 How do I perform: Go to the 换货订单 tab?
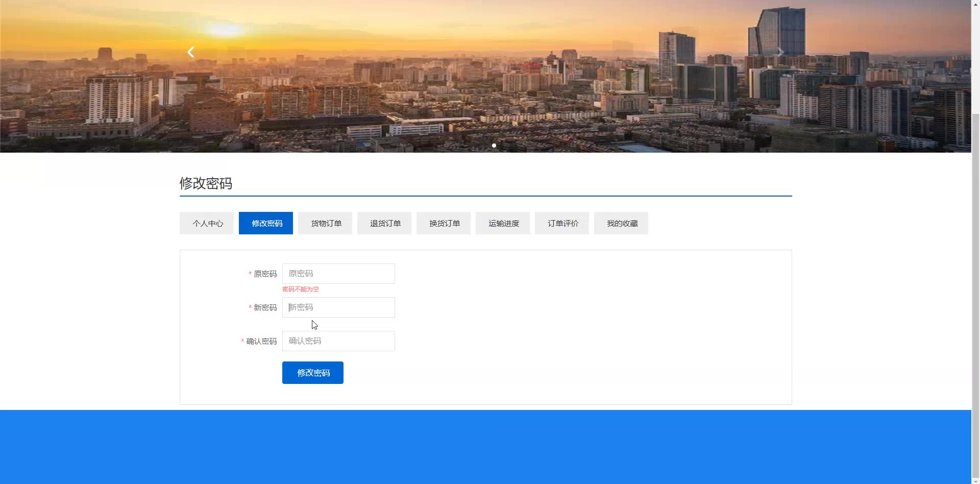click(444, 223)
